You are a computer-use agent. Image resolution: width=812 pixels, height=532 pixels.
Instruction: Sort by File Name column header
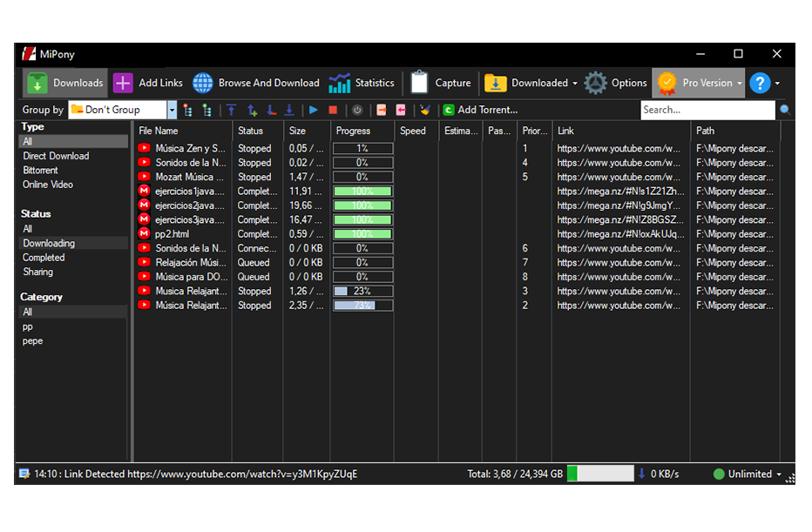point(182,131)
